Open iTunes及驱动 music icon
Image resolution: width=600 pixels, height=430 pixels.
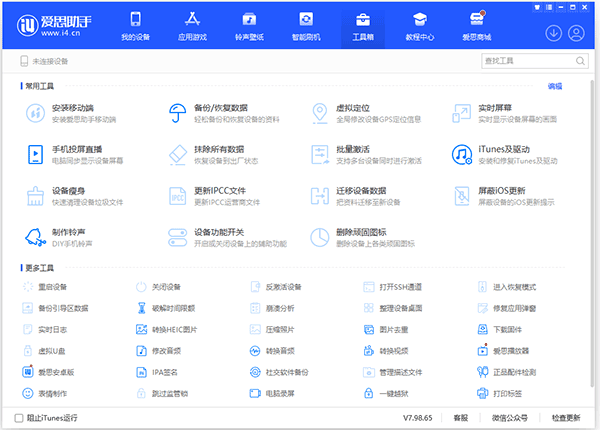coord(461,155)
